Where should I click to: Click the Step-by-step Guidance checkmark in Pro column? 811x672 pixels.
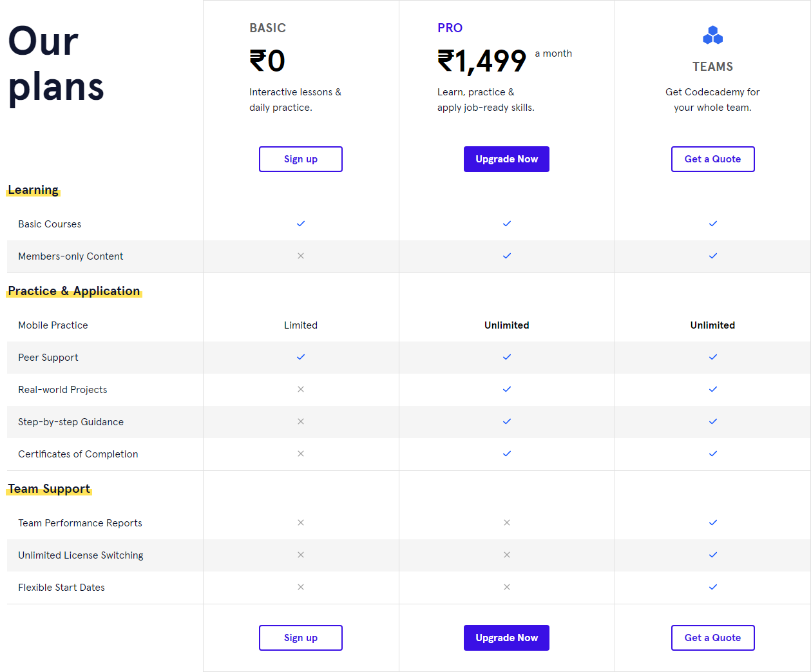pyautogui.click(x=507, y=421)
